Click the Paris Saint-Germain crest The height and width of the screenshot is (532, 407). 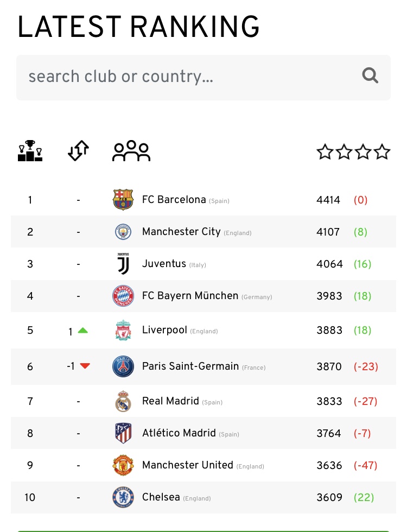coord(123,366)
